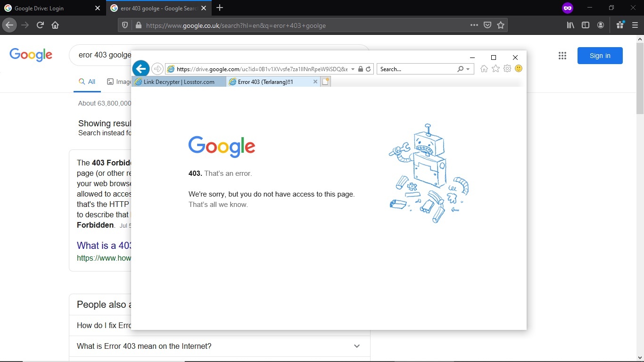Click the Firefox vertical scrollbar thumb
The height and width of the screenshot is (362, 644).
click(x=640, y=79)
